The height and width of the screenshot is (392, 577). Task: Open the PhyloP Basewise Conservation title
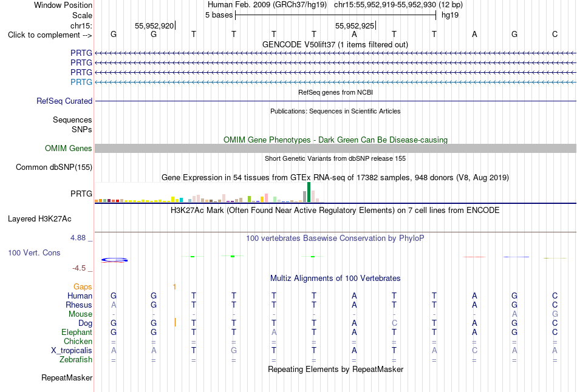click(x=335, y=238)
